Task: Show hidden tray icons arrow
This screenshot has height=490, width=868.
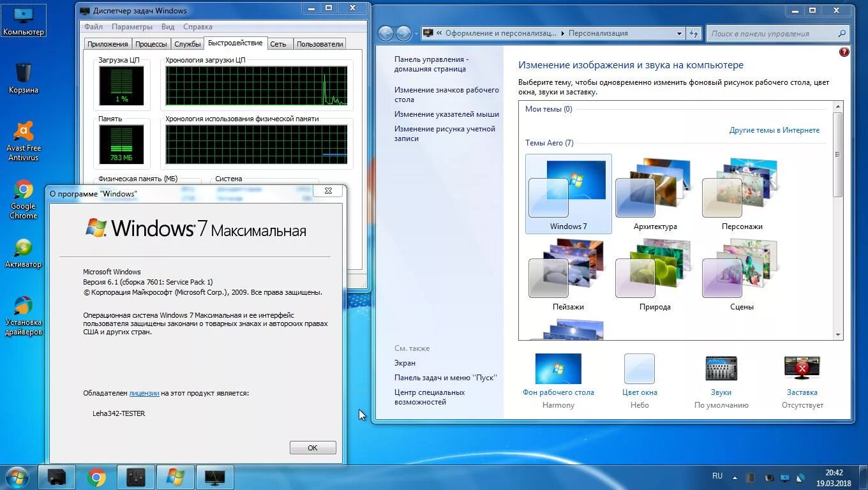Action: pos(735,477)
